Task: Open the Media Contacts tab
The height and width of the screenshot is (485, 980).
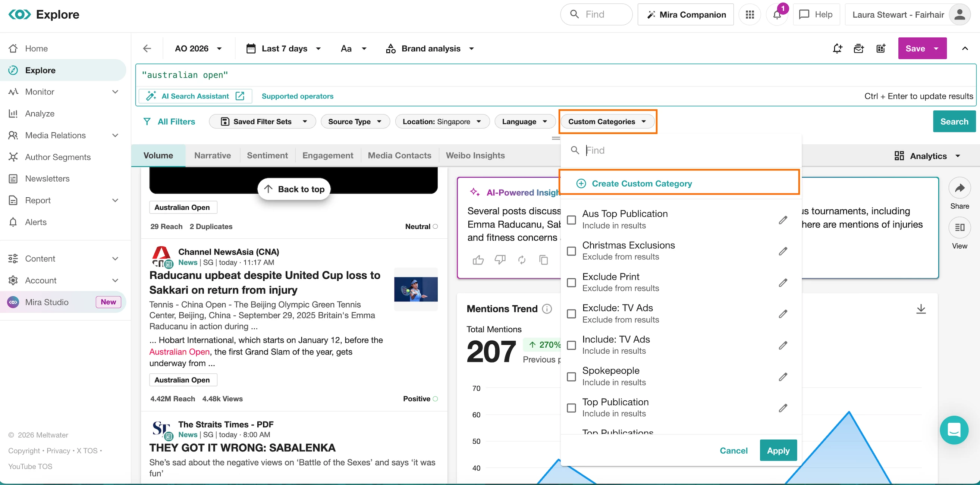Action: (x=399, y=155)
